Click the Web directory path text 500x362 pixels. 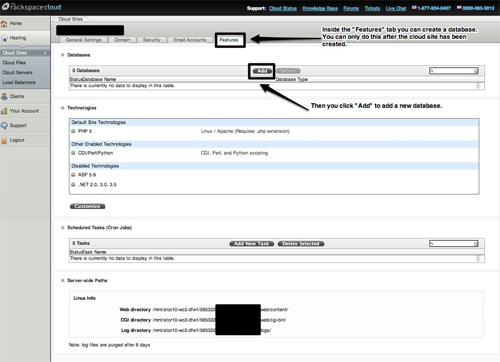tap(220, 310)
